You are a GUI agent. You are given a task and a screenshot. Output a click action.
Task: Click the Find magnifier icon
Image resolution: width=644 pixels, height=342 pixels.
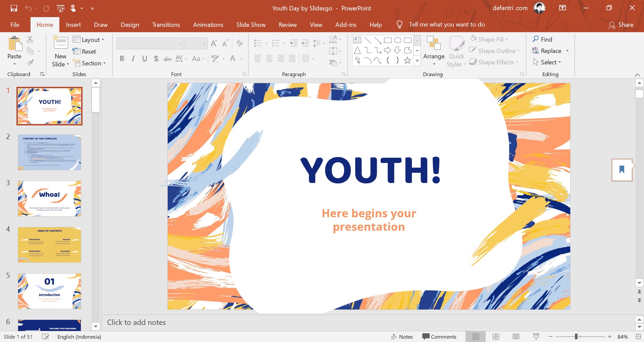pyautogui.click(x=536, y=39)
